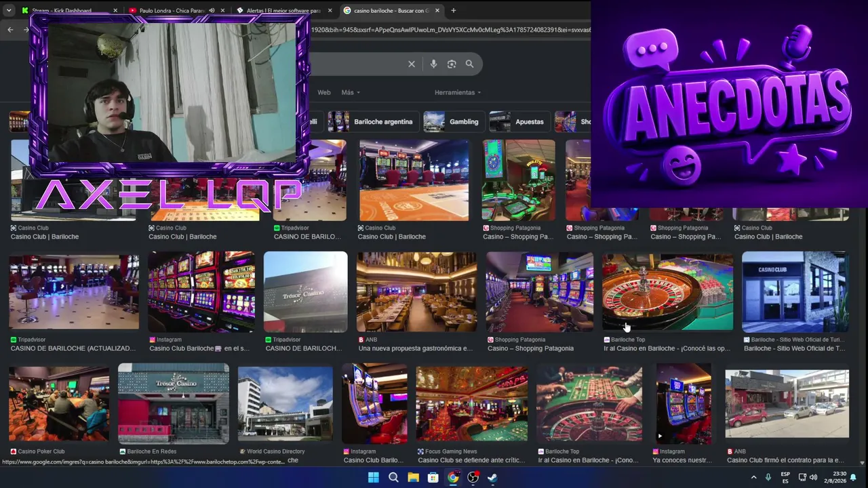Open the ANB restaurant interior image
This screenshot has width=868, height=488.
(416, 291)
